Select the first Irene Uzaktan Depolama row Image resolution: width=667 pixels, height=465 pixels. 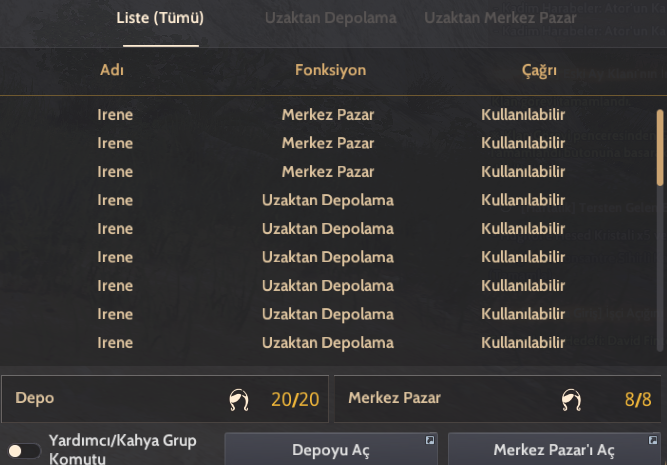[x=328, y=200]
